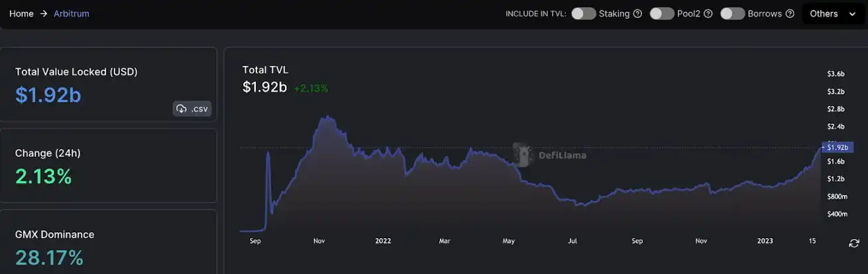Screen dimensions: 868x274
Task: Click the Change (24h) 2.13% value
Action: 43,177
